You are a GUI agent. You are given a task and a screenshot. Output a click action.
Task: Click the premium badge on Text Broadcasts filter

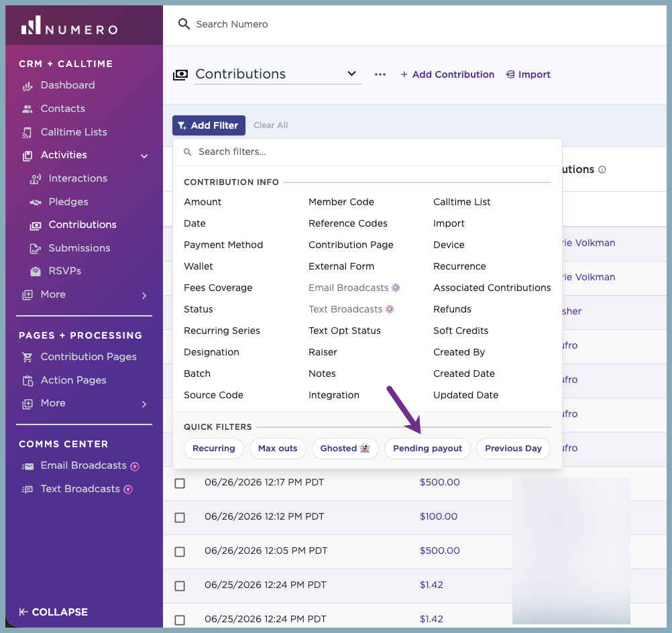click(390, 309)
